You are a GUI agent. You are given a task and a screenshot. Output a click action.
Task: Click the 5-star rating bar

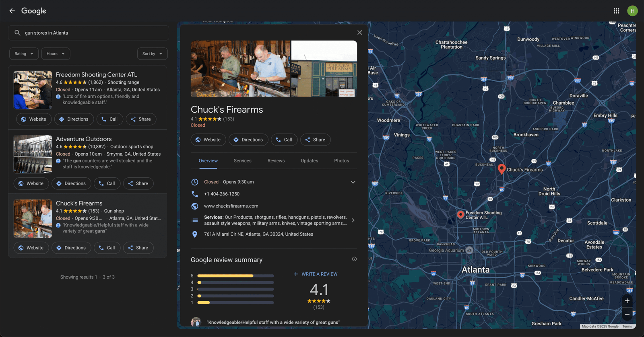(235, 276)
